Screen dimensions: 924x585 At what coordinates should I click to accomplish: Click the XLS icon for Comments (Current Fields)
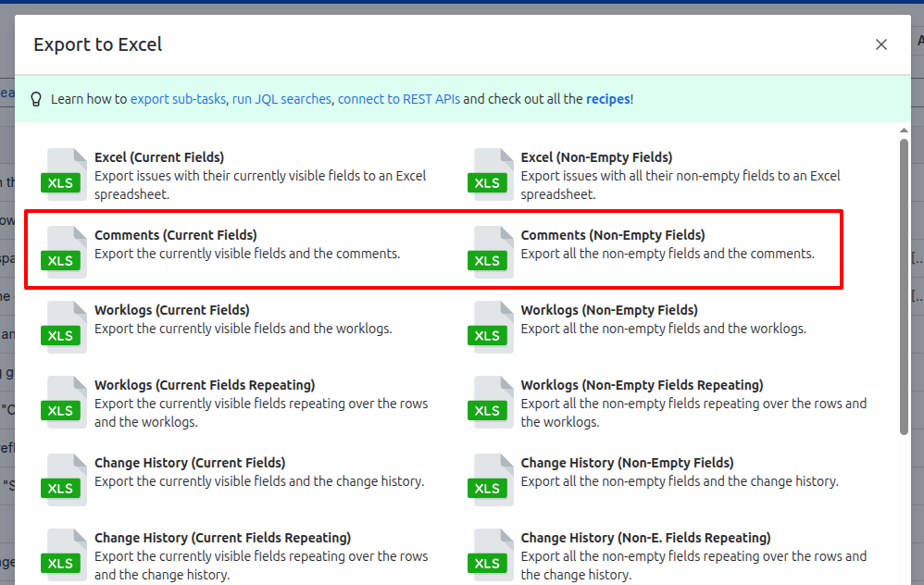(x=63, y=250)
